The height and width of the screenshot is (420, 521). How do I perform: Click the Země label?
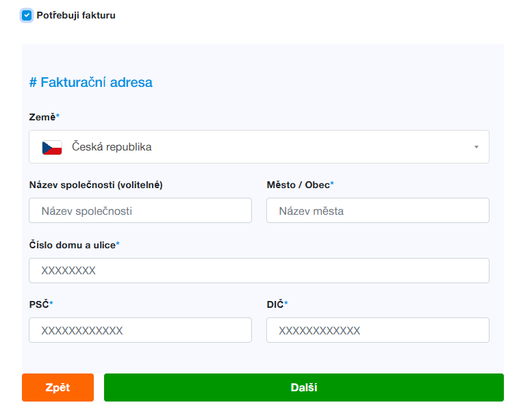click(x=45, y=117)
